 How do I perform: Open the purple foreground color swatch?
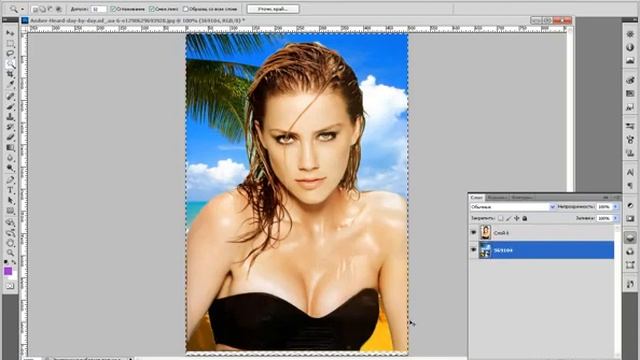pyautogui.click(x=8, y=271)
